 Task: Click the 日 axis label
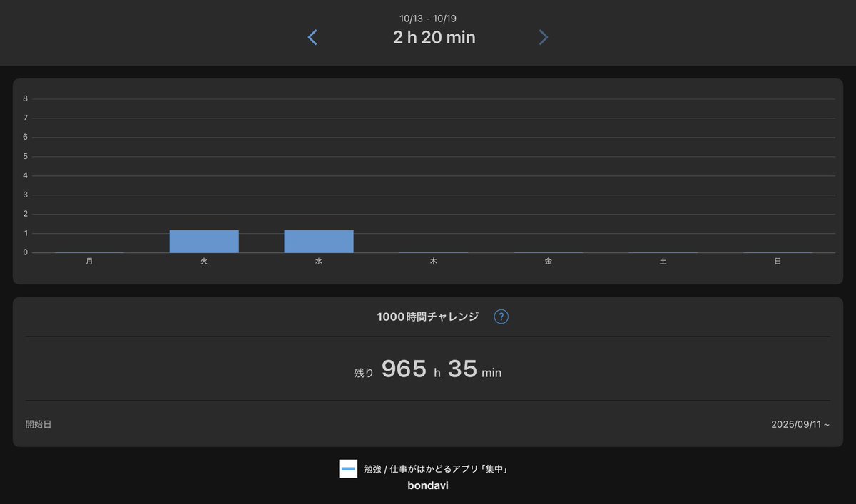click(778, 262)
